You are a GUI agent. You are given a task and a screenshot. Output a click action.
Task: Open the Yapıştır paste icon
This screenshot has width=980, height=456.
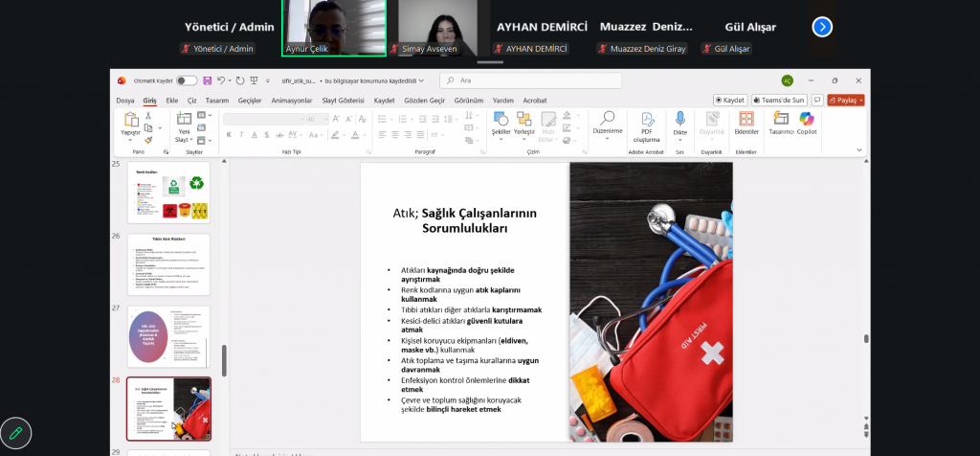click(130, 120)
